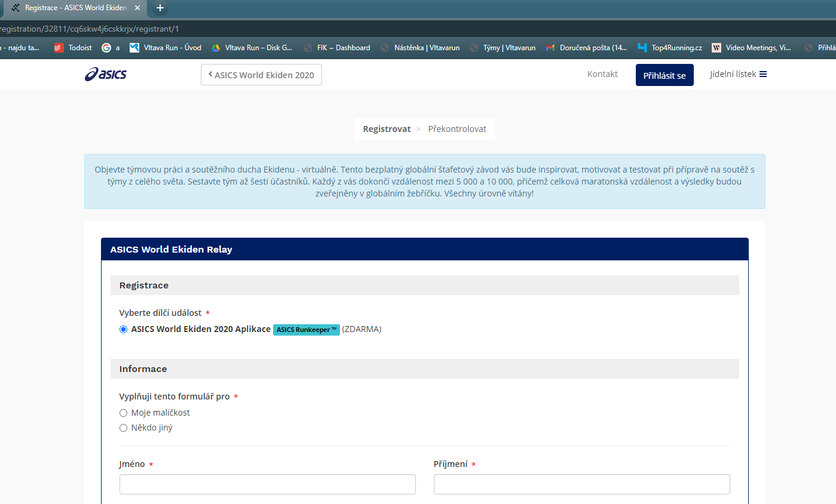This screenshot has width=836, height=504.
Task: Open the FIK ~ Dashboard bookmark
Action: pyautogui.click(x=336, y=48)
